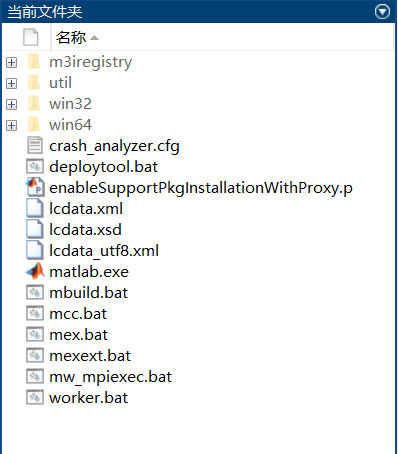Click the 当前文件夹 panel title
Screen dimensions: 398x454
45,12
